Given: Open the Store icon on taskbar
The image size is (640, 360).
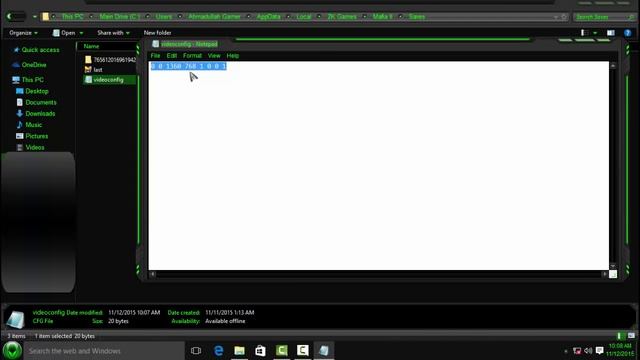Looking at the screenshot, I should point(260,351).
